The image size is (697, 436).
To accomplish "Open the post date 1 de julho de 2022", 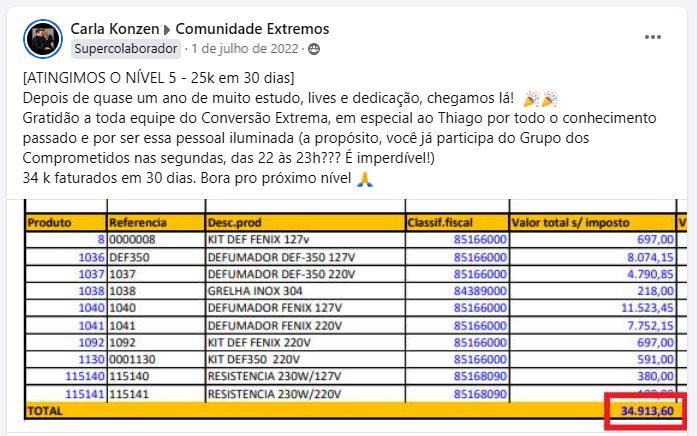I will [x=245, y=48].
